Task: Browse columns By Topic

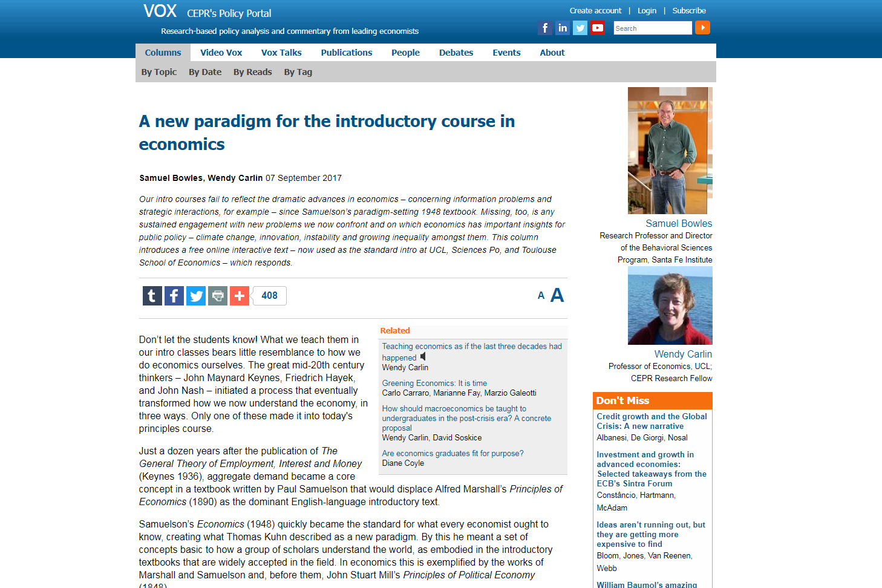Action: [x=159, y=72]
